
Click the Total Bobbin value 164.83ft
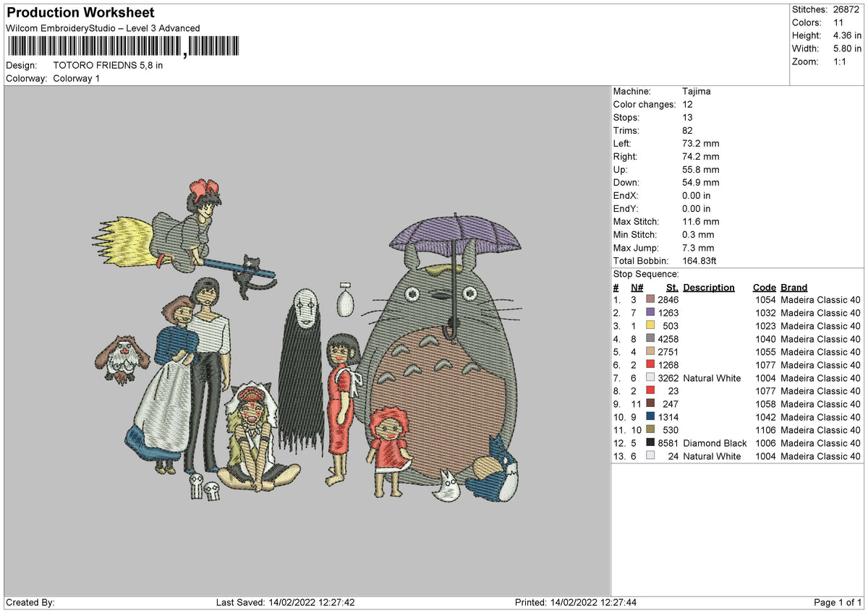point(699,261)
